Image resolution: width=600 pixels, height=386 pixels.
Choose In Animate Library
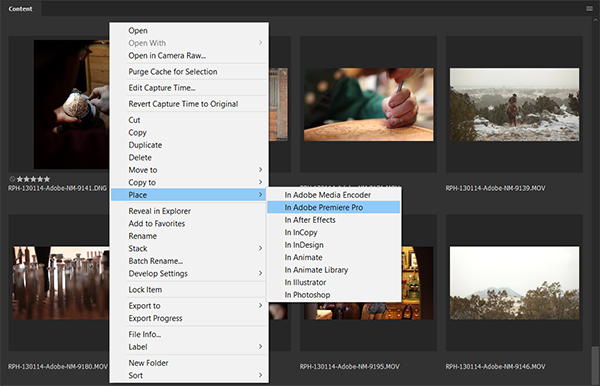[334, 270]
